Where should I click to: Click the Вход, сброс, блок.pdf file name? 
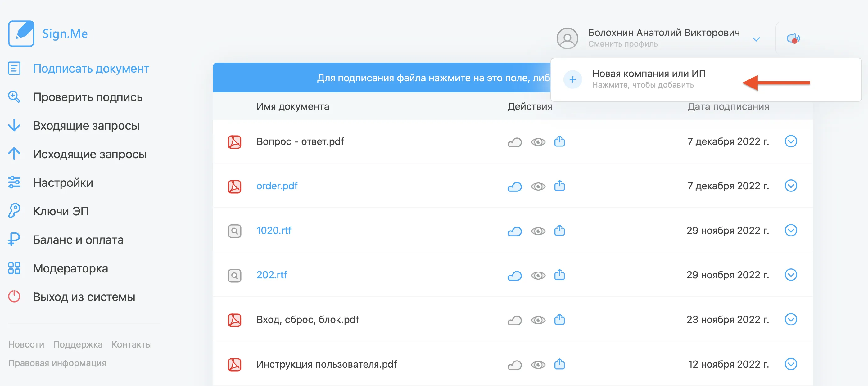click(x=308, y=319)
